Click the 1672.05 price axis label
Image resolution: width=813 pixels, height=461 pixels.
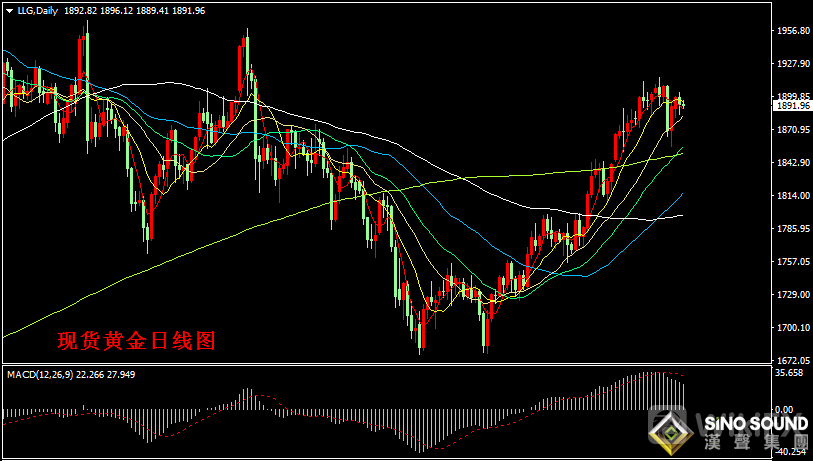[x=792, y=360]
